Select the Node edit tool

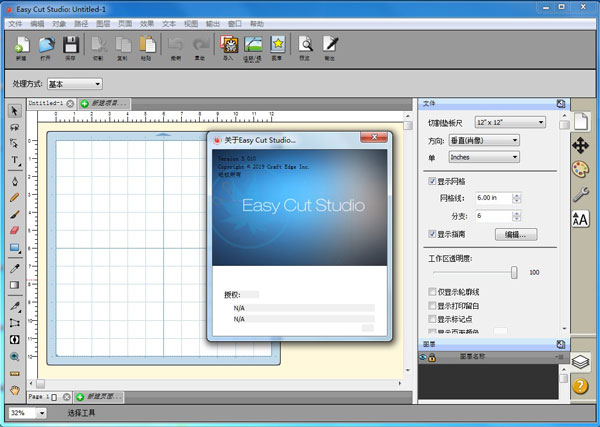point(15,143)
